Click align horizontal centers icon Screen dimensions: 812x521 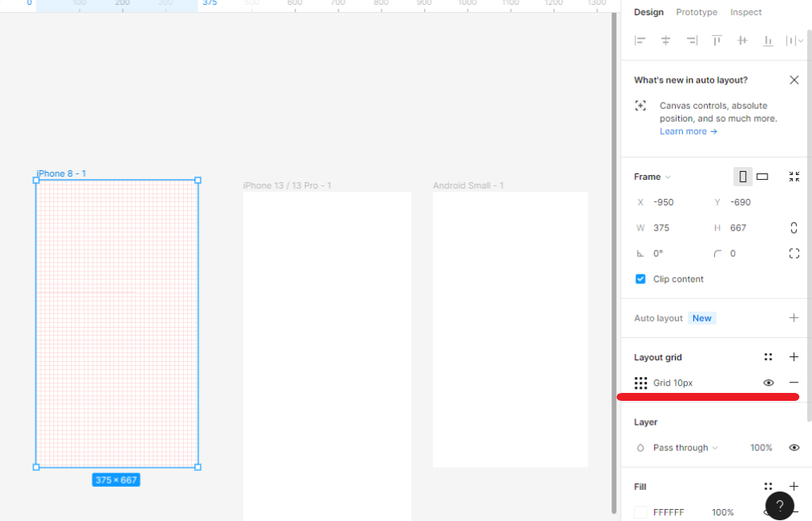pos(666,41)
